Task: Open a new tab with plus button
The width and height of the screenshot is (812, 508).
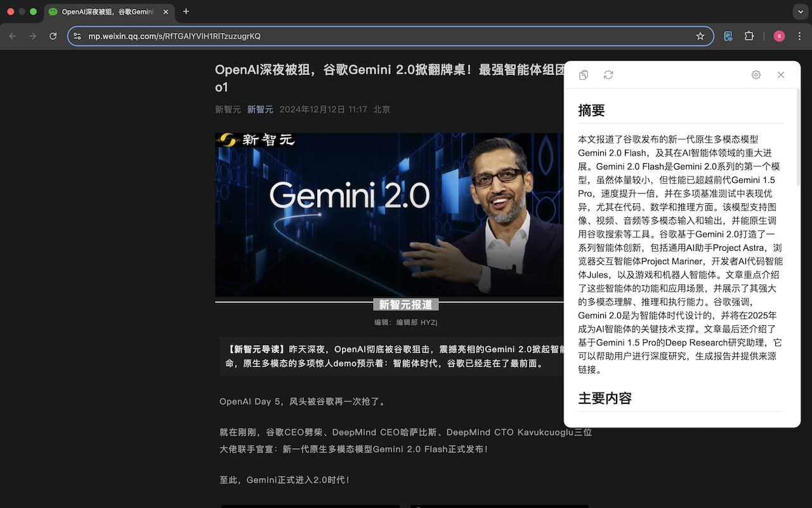Action: pos(186,11)
